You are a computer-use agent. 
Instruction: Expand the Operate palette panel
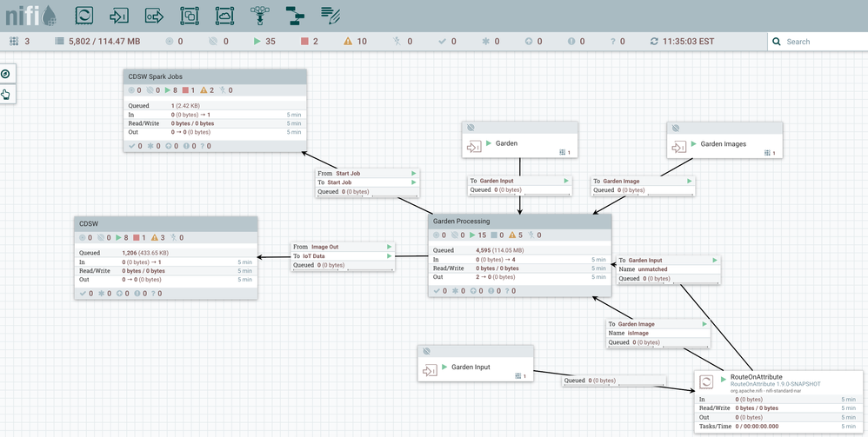click(x=6, y=95)
